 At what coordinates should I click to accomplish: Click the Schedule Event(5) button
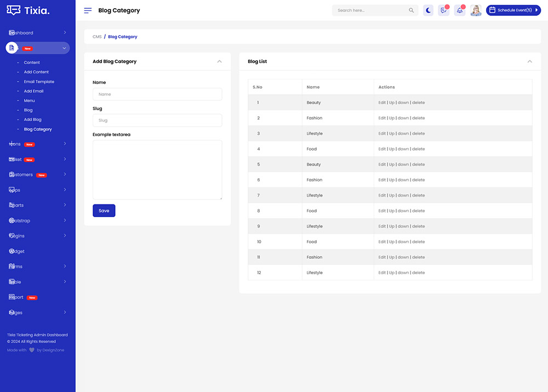tap(513, 10)
